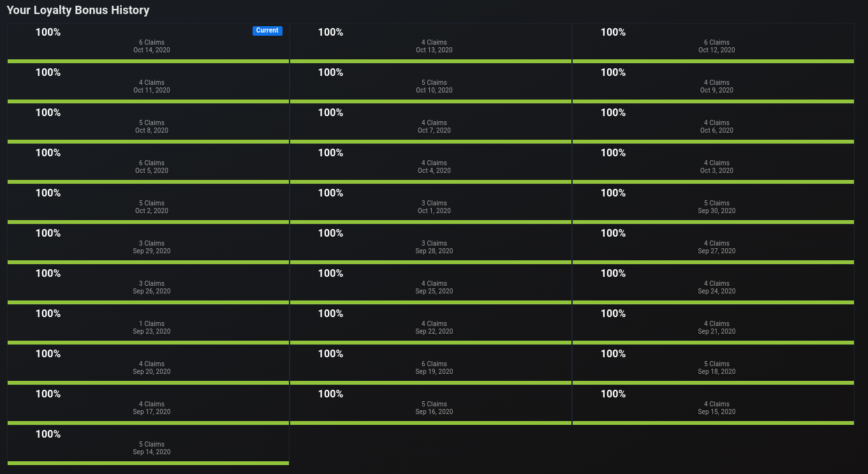Click the Oct 8, 2020 history card
The image size is (868, 474).
[x=149, y=124]
